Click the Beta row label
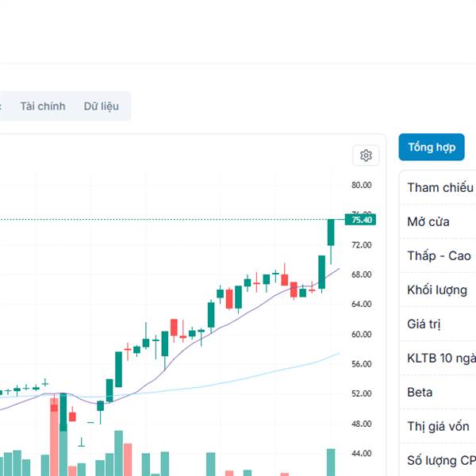 [x=420, y=392]
